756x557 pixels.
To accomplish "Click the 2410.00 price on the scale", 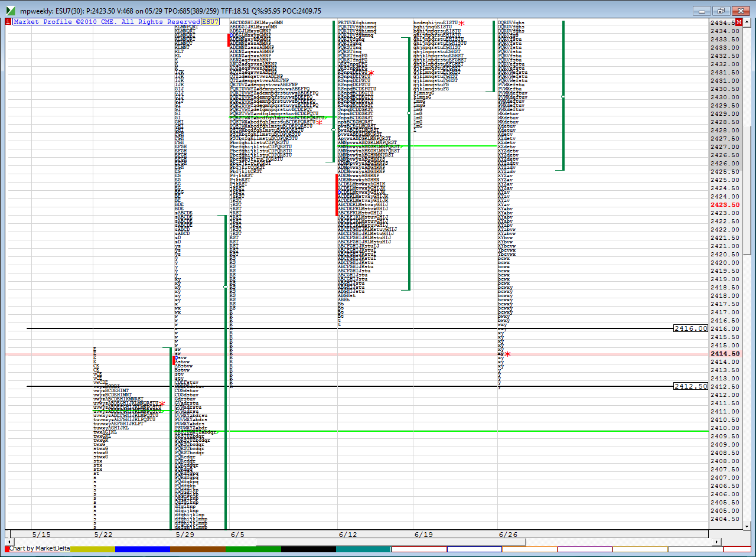I will tap(725, 428).
